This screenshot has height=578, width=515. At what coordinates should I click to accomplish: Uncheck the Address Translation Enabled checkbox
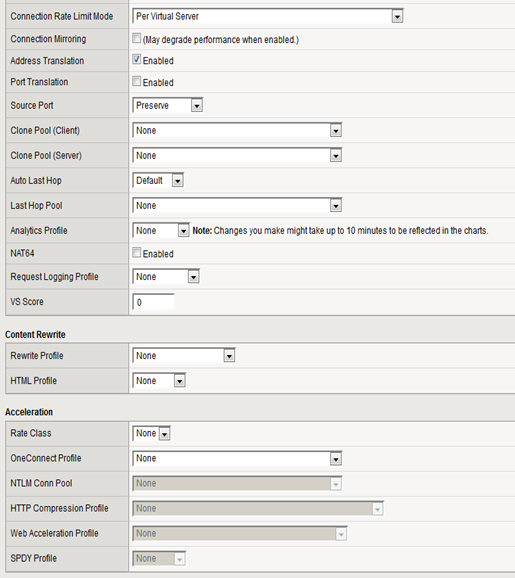coord(137,59)
